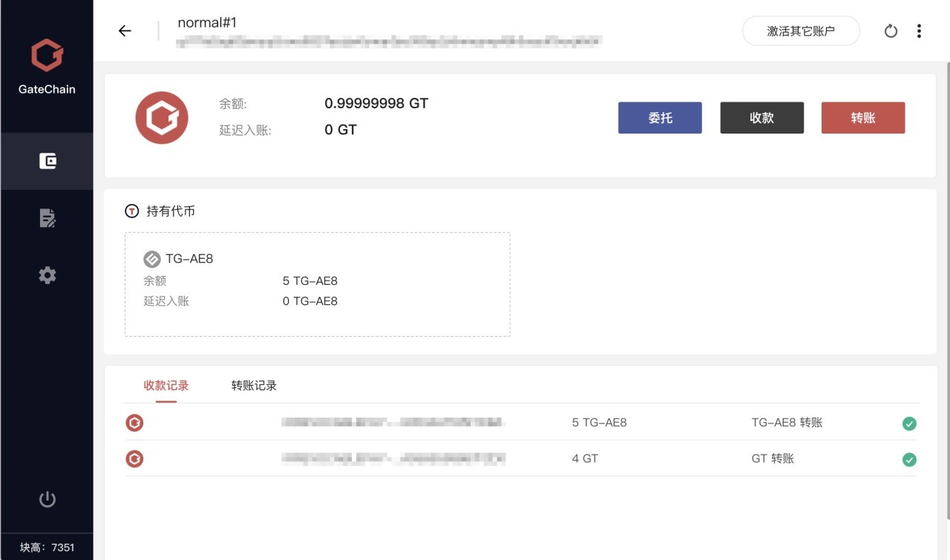Switch to the 转账记录 tab

pyautogui.click(x=254, y=386)
